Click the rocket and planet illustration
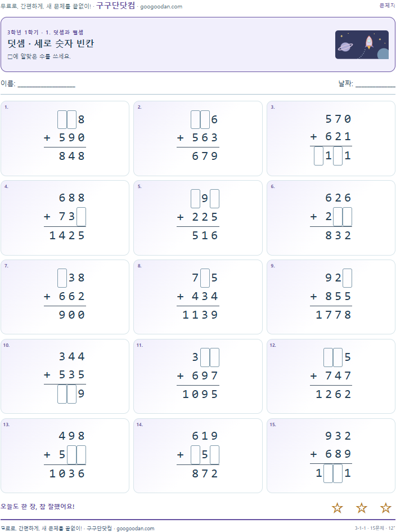The image size is (396, 532). click(x=362, y=45)
